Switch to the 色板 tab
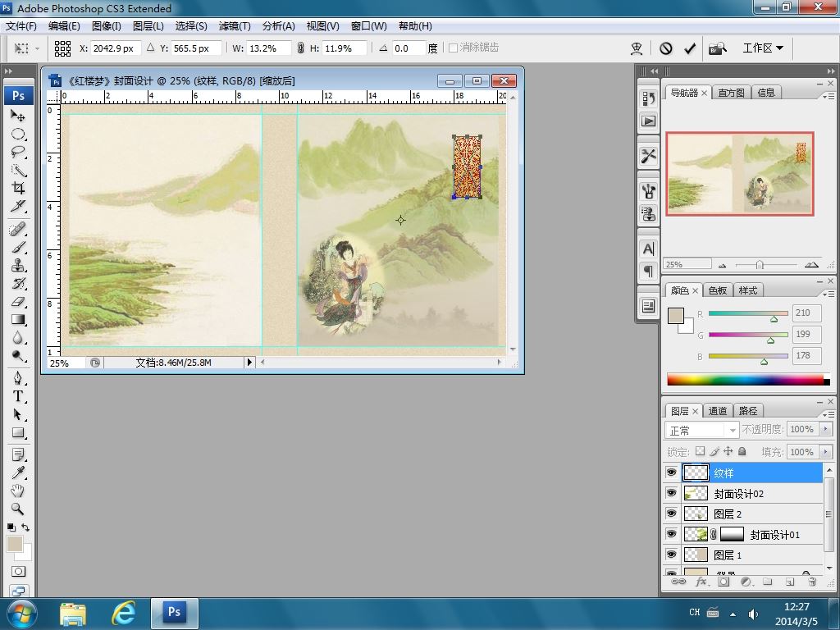The height and width of the screenshot is (630, 840). (x=717, y=290)
